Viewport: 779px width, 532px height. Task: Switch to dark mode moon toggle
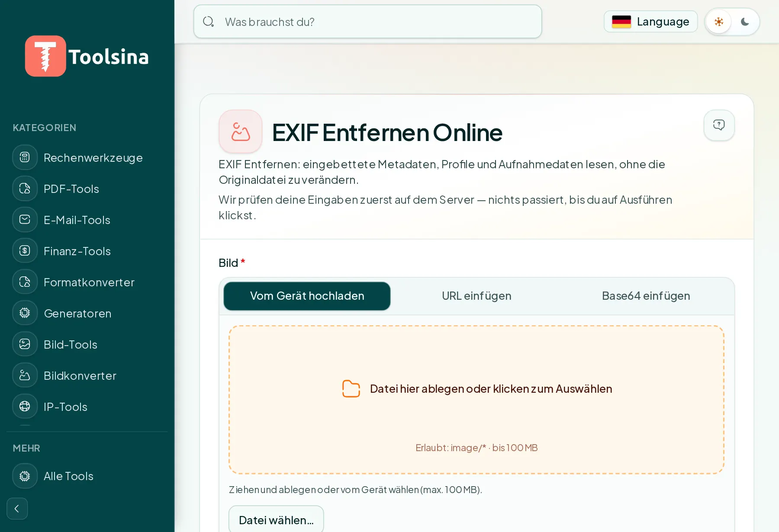pyautogui.click(x=745, y=22)
